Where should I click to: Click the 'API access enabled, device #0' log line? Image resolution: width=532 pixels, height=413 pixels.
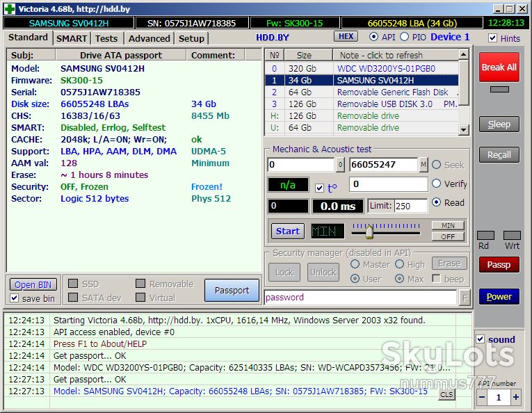tap(114, 332)
